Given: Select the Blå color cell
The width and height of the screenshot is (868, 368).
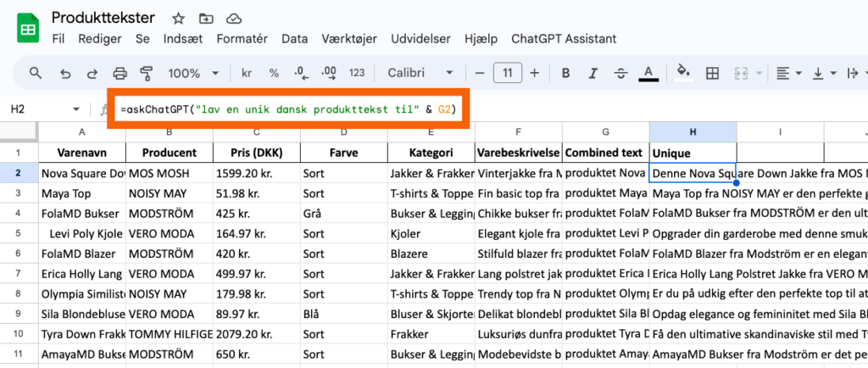Looking at the screenshot, I should pyautogui.click(x=344, y=314).
